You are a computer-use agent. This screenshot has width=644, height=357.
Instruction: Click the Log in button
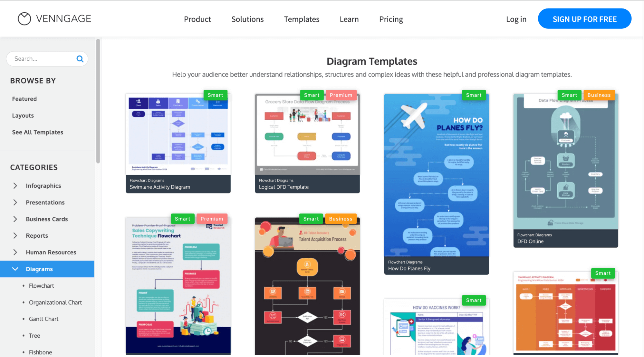click(x=516, y=18)
